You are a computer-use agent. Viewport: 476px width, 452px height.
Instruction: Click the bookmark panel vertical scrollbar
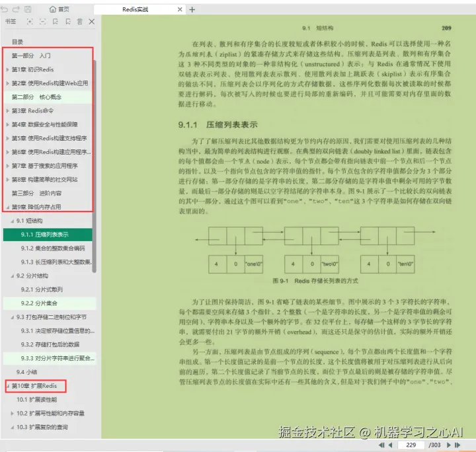tap(94, 167)
